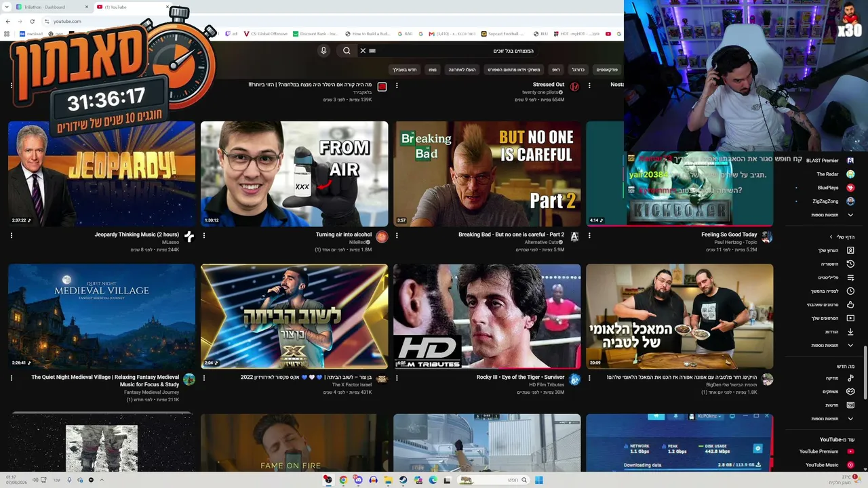Image resolution: width=868 pixels, height=488 pixels.
Task: Open the Breaking Bad Part 2 thumbnail
Action: (487, 174)
